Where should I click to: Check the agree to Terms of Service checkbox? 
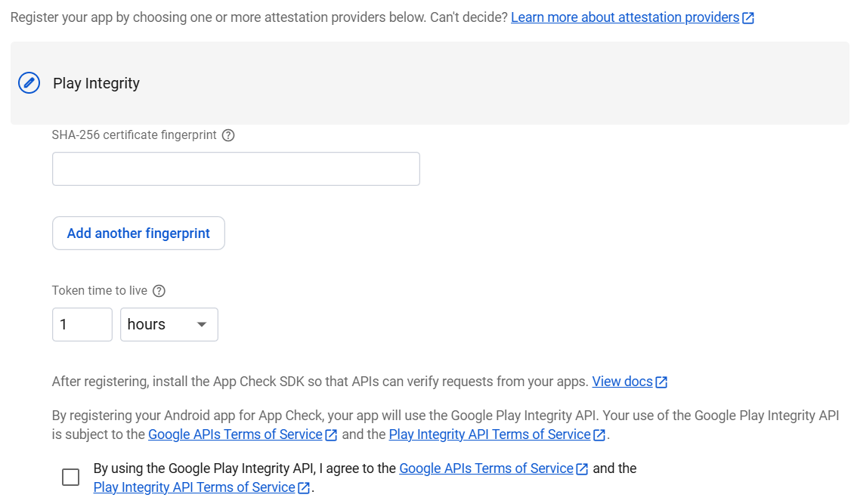tap(70, 478)
